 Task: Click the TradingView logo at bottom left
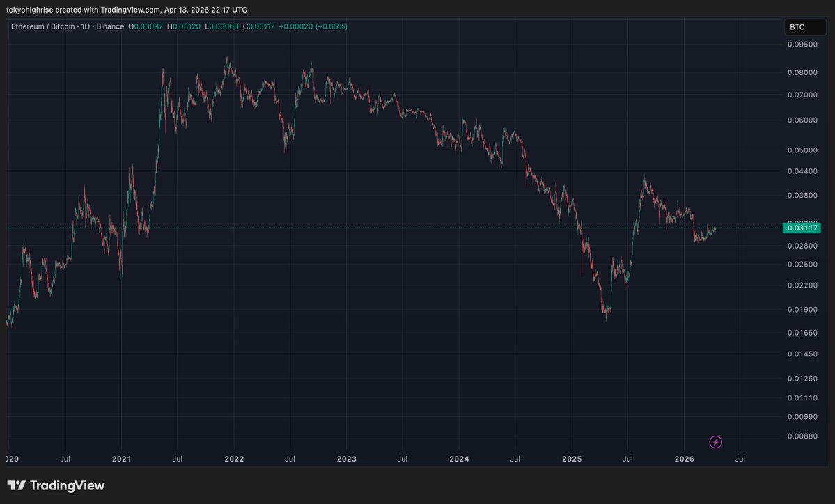tap(56, 485)
